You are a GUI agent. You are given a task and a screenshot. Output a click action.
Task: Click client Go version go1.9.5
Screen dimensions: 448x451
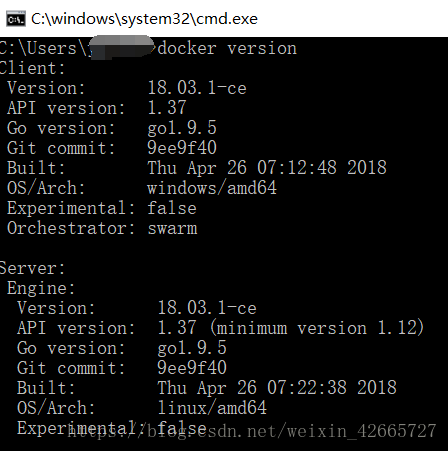click(x=182, y=128)
